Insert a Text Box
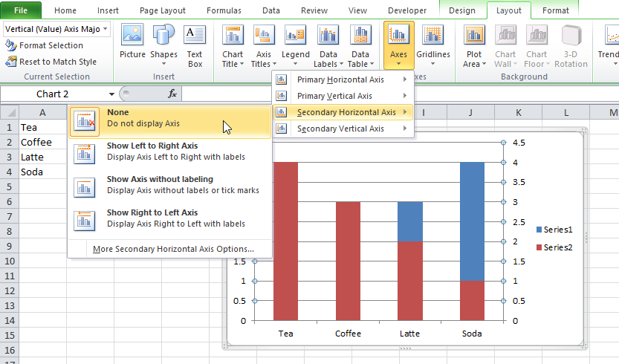This screenshot has height=364, width=619. pyautogui.click(x=195, y=43)
